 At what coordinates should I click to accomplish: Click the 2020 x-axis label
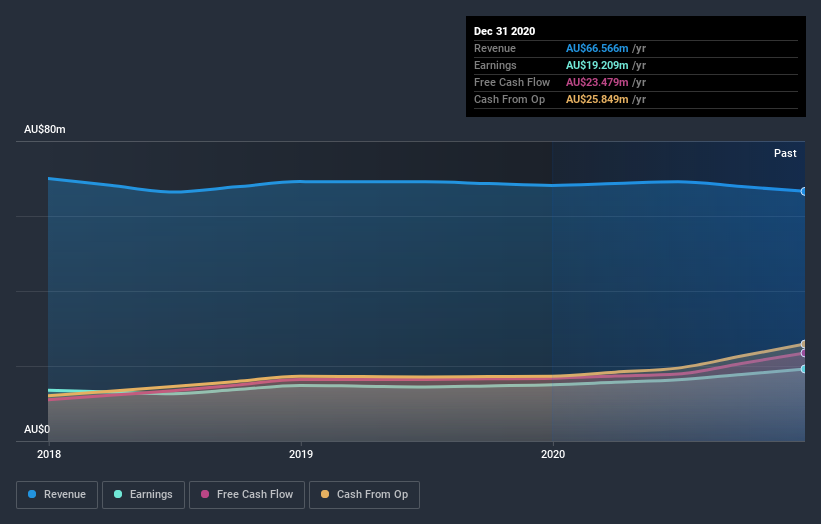click(x=553, y=454)
